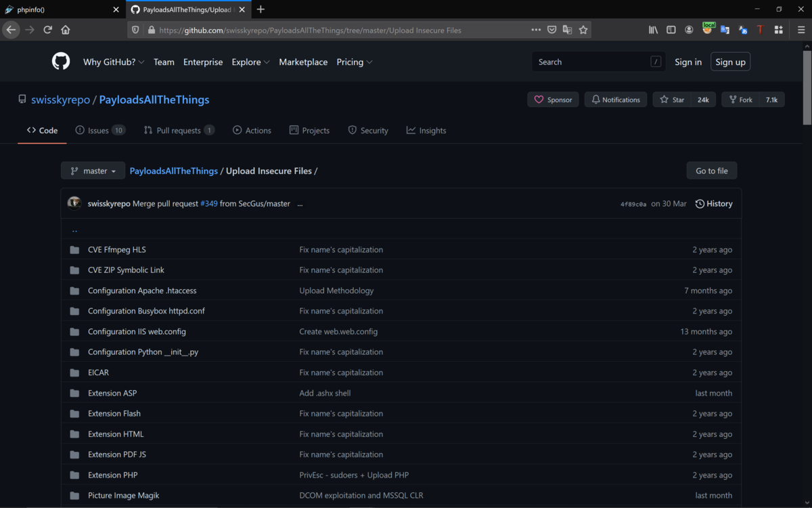This screenshot has width=812, height=508.
Task: Toggle the sidebar view icon
Action: point(671,30)
